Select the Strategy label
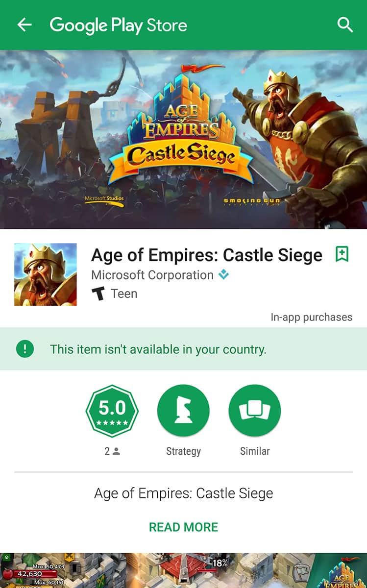This screenshot has height=588, width=367. pos(183,451)
